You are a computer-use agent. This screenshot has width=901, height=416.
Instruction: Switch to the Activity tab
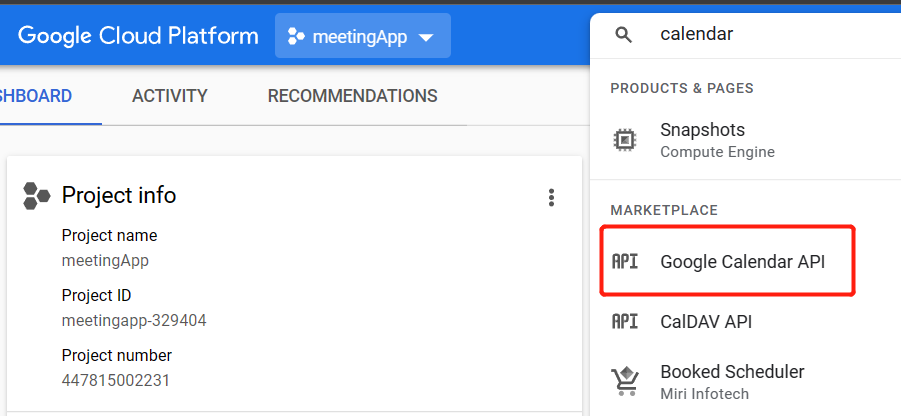(170, 97)
